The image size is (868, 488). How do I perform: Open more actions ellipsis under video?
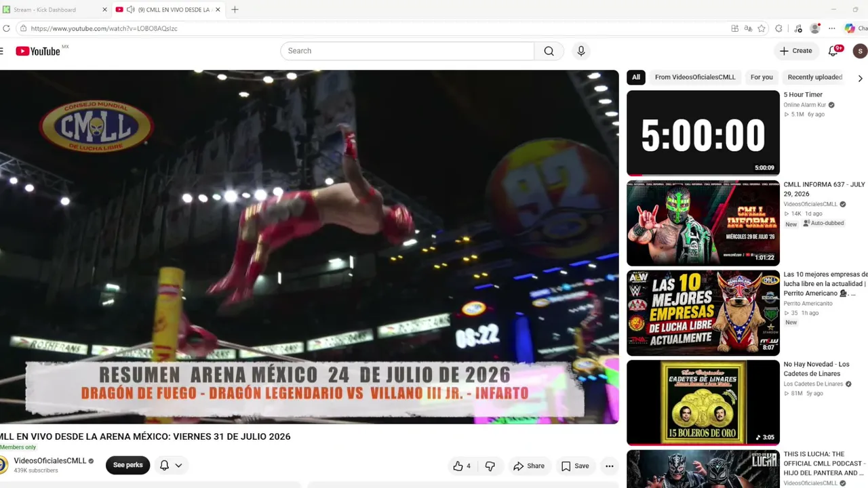pos(610,466)
